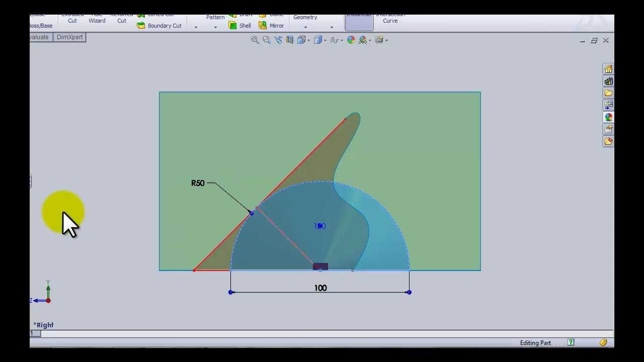The width and height of the screenshot is (644, 362).
Task: Expand the Display Style dropdown arrow
Action: click(x=325, y=40)
